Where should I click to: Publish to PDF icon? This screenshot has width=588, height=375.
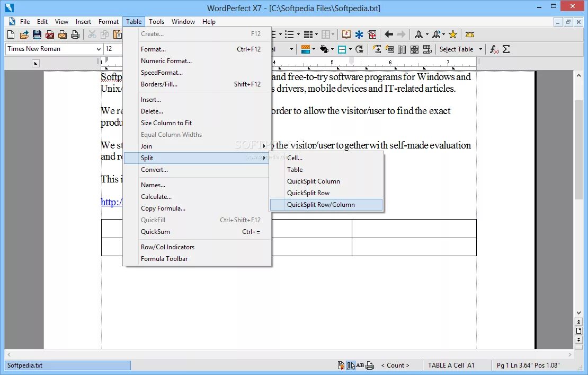[x=49, y=34]
